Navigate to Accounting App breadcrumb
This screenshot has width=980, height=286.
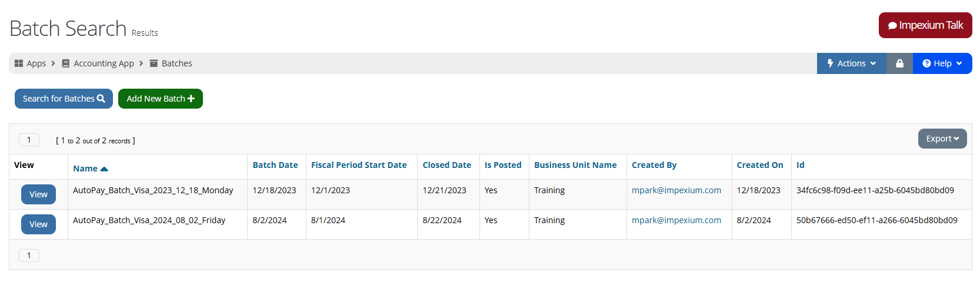click(x=104, y=63)
